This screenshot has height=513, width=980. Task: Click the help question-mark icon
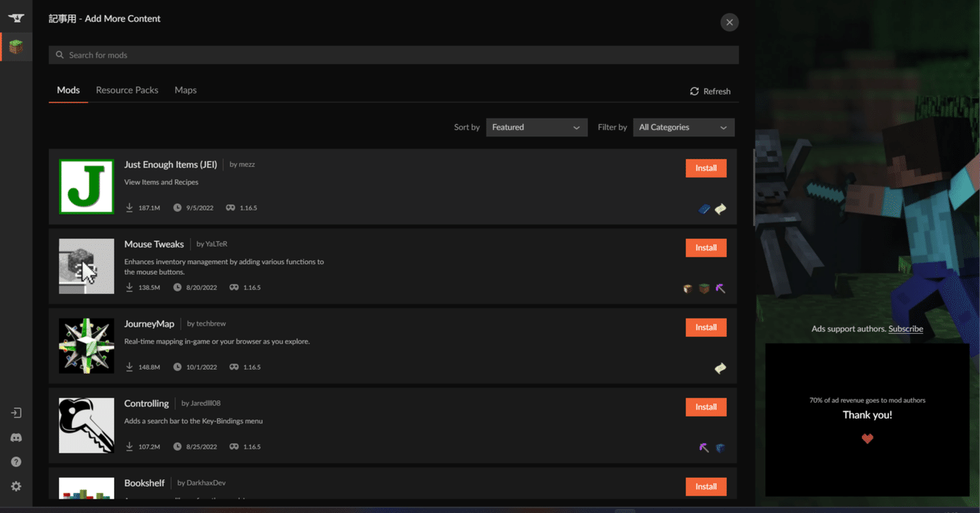15,462
